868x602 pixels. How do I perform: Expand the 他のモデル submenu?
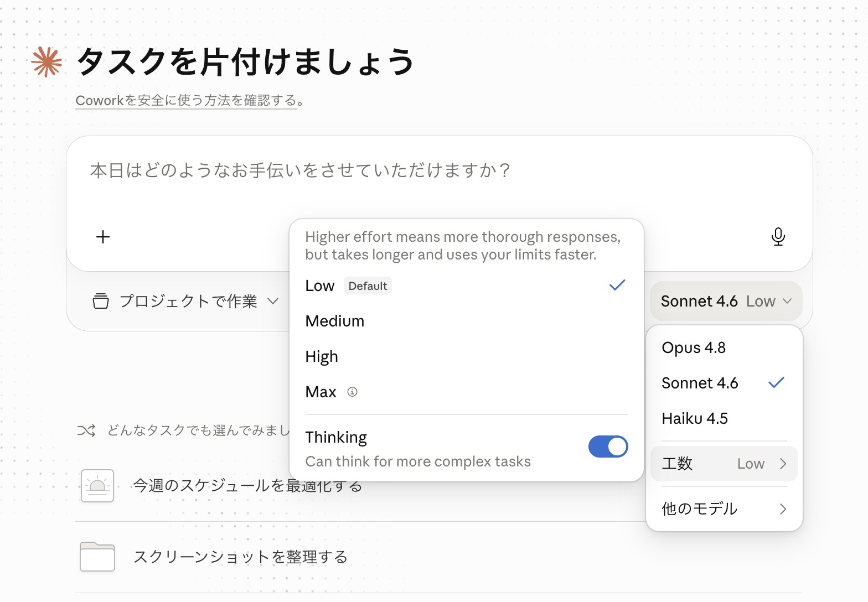tap(724, 508)
